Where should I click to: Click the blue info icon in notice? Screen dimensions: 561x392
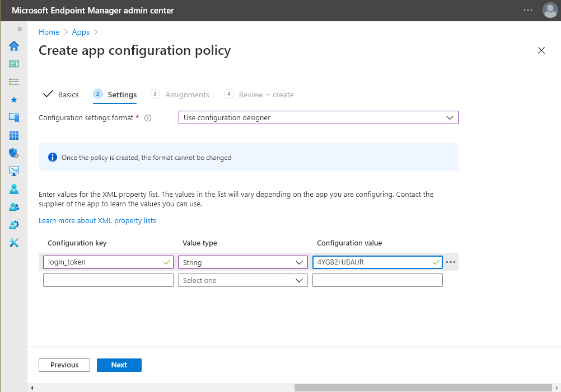click(53, 157)
